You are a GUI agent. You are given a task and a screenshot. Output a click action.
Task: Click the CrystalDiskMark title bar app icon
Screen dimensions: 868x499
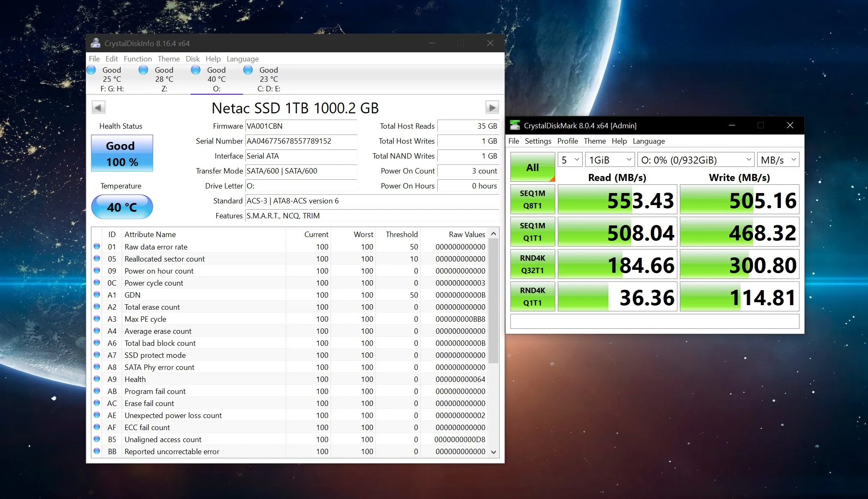coord(515,125)
